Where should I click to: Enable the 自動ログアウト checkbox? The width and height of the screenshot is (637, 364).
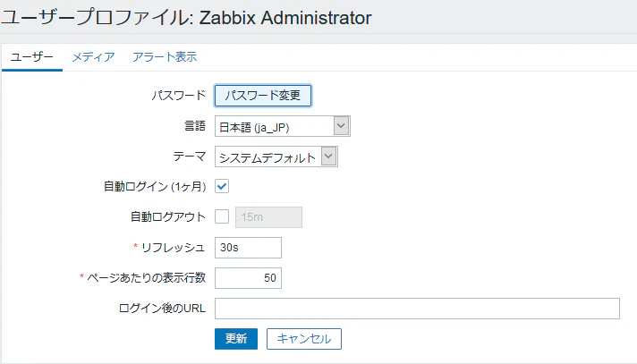click(x=222, y=216)
